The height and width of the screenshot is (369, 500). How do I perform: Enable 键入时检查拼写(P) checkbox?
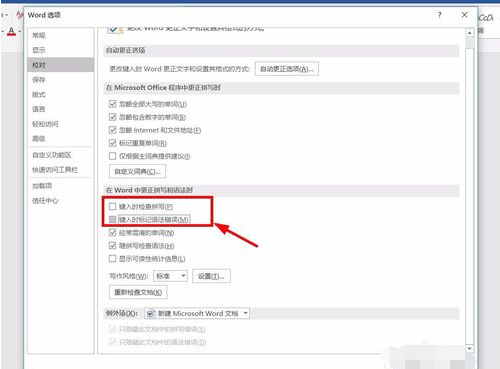pyautogui.click(x=113, y=207)
